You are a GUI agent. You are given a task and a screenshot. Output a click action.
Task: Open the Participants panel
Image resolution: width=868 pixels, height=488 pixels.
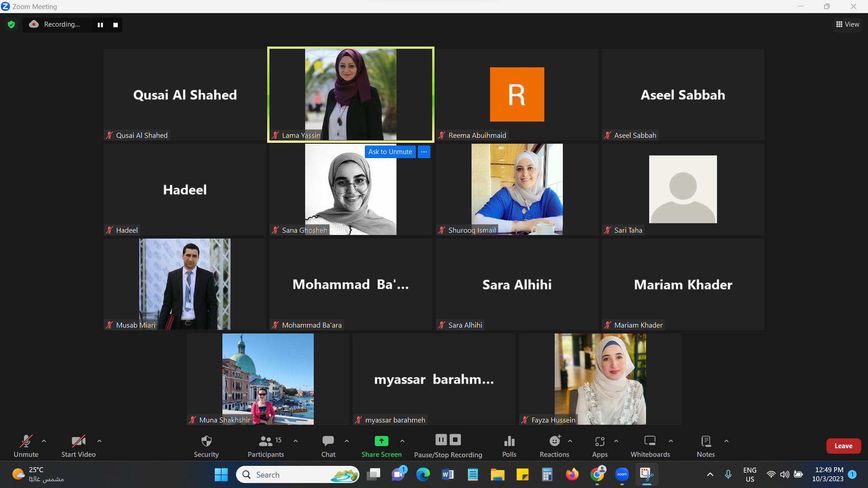(266, 446)
